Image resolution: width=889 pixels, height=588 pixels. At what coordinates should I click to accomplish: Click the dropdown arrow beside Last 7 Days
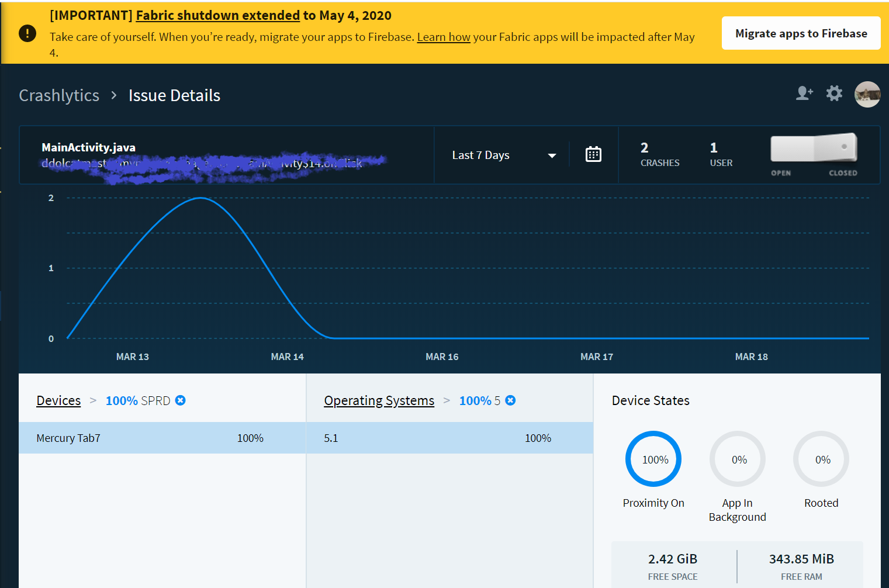552,155
